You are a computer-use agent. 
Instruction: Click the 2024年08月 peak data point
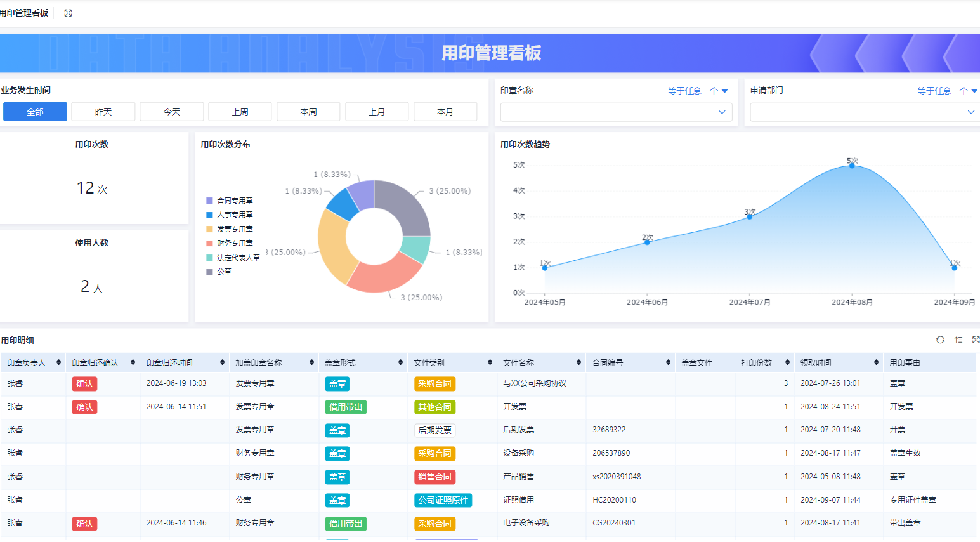point(852,166)
